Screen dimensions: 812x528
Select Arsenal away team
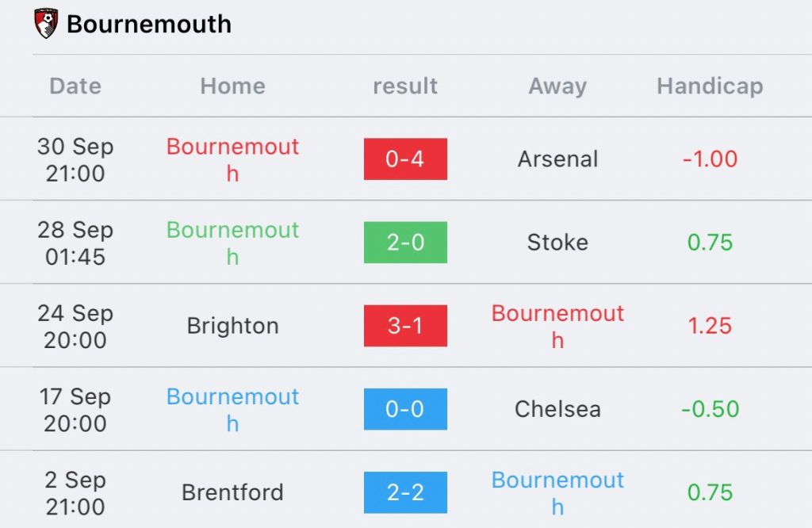[557, 159]
